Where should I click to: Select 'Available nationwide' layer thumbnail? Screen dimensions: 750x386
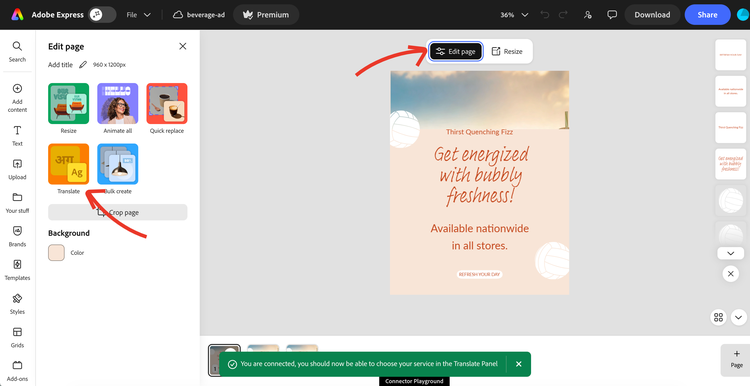point(730,91)
